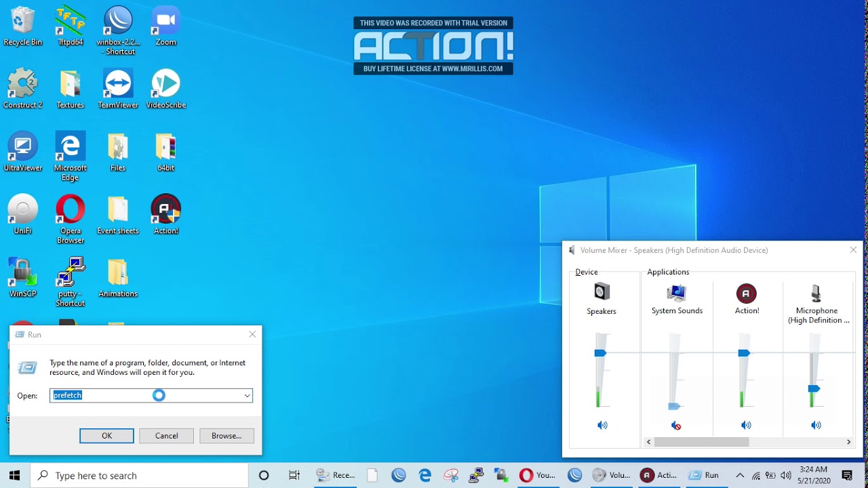868x488 pixels.
Task: Open the Files folder on desktop
Action: [x=118, y=152]
